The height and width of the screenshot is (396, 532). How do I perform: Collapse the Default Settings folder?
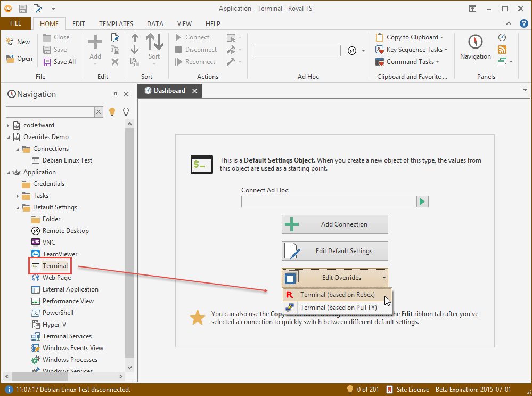(x=17, y=207)
